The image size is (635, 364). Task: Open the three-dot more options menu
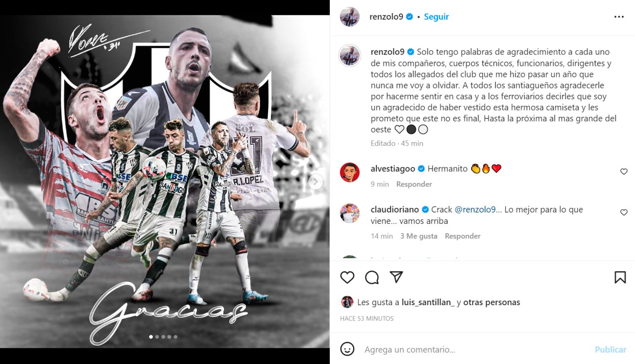(x=619, y=17)
